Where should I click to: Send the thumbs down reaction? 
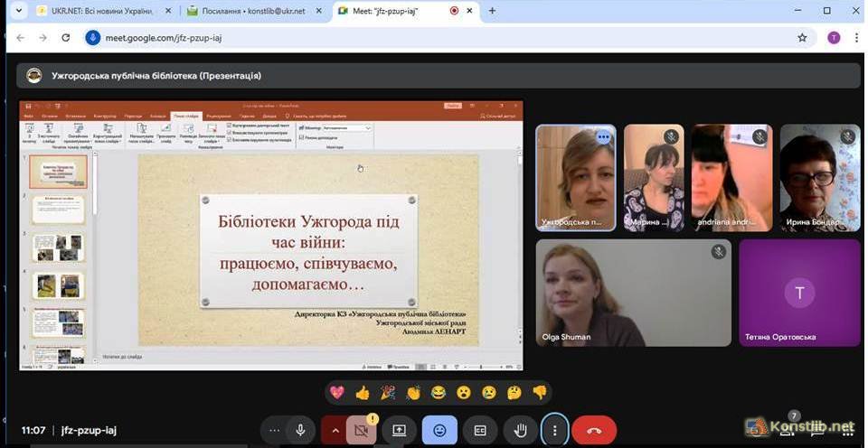pyautogui.click(x=539, y=392)
